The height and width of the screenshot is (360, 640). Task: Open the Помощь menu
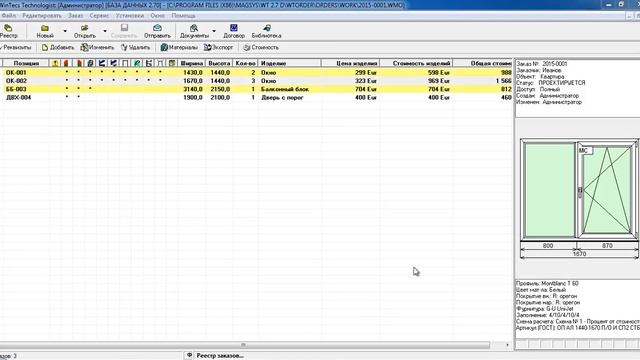pyautogui.click(x=183, y=16)
